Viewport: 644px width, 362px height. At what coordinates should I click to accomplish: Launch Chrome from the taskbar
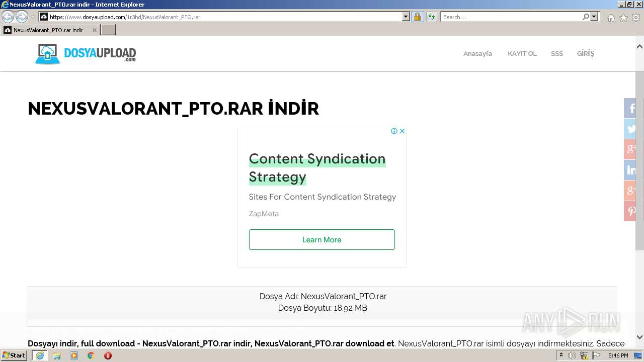91,355
